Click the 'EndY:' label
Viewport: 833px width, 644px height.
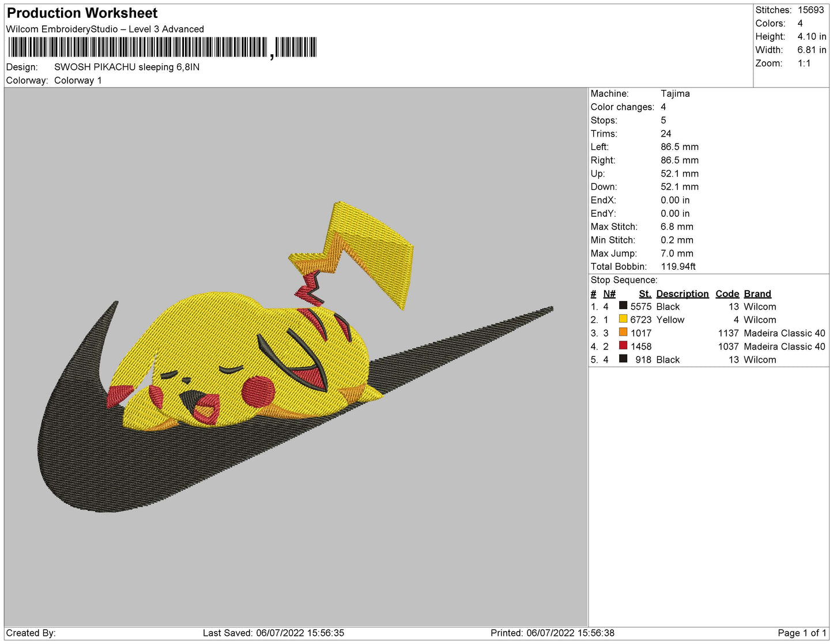click(x=603, y=213)
